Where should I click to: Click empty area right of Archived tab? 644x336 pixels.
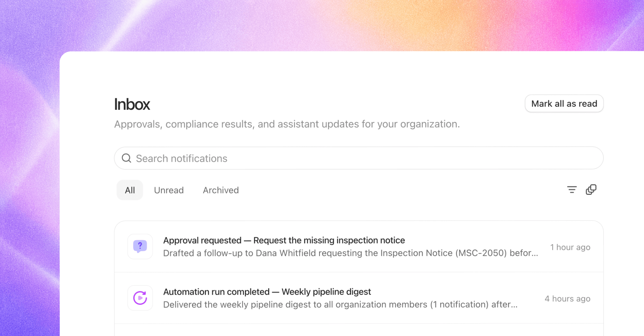click(402, 190)
